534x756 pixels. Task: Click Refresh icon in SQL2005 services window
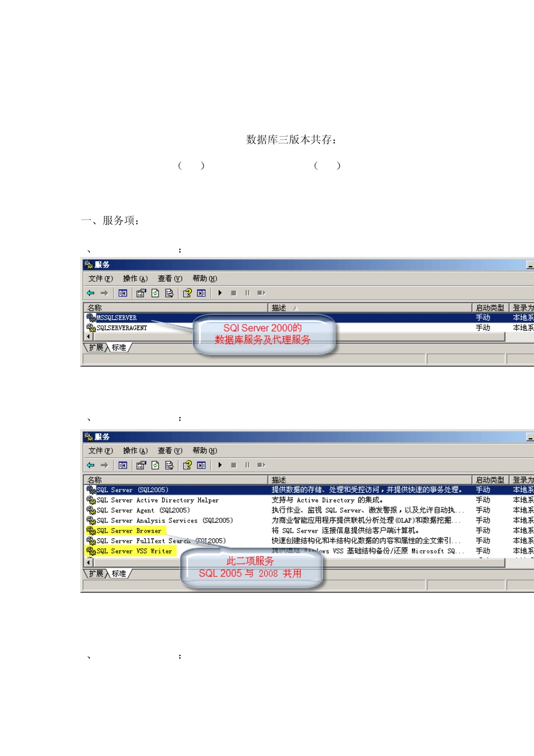click(x=155, y=465)
